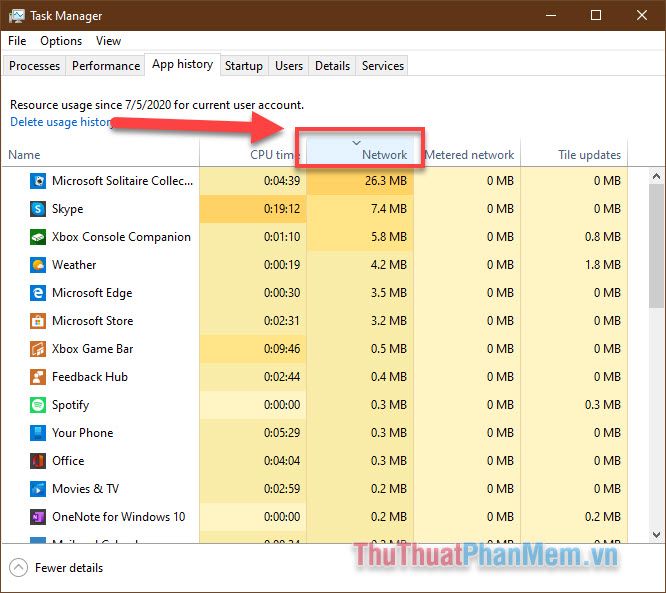Click Microsoft Store's 3.2 MB network value
The width and height of the screenshot is (666, 593).
pyautogui.click(x=389, y=321)
